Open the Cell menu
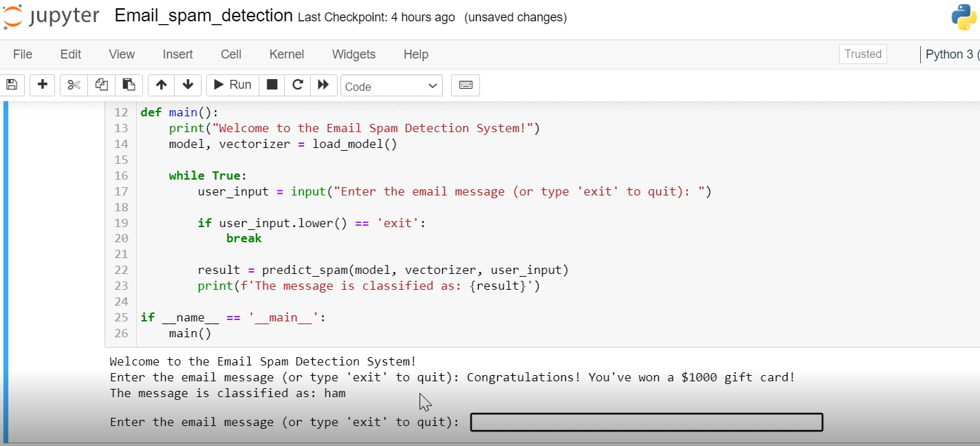Image resolution: width=980 pixels, height=446 pixels. click(x=231, y=54)
